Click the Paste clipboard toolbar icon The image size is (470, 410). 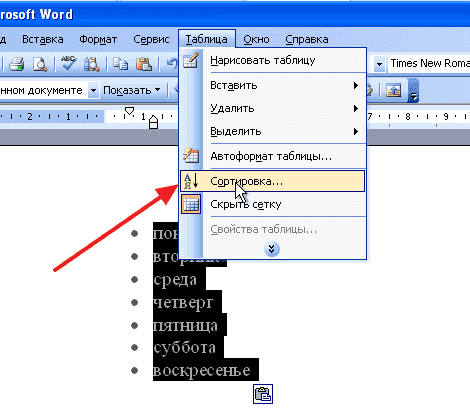coord(144,64)
